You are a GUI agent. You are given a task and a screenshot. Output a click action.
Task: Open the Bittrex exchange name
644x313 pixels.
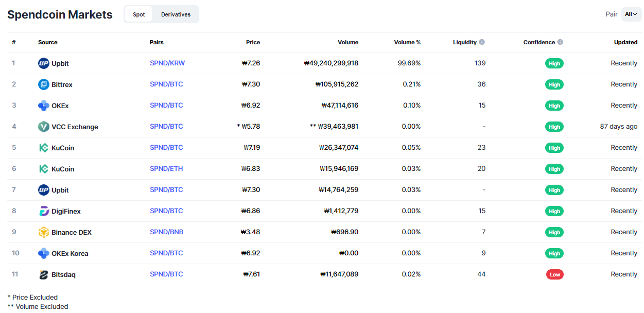pos(62,84)
